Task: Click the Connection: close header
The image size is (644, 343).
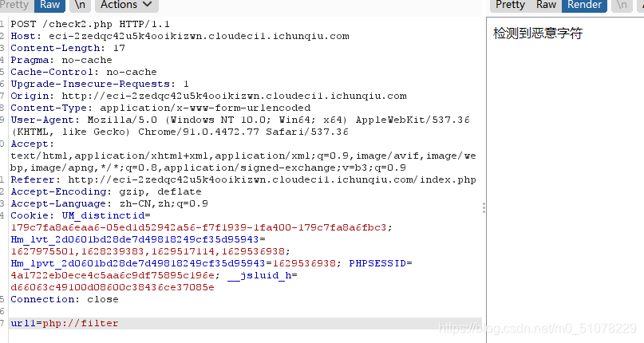Action: coord(65,299)
